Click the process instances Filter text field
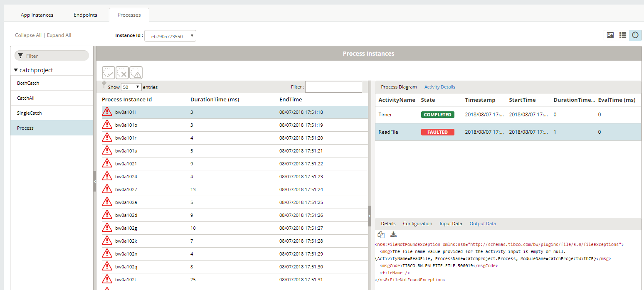This screenshot has width=644, height=290. (x=333, y=87)
